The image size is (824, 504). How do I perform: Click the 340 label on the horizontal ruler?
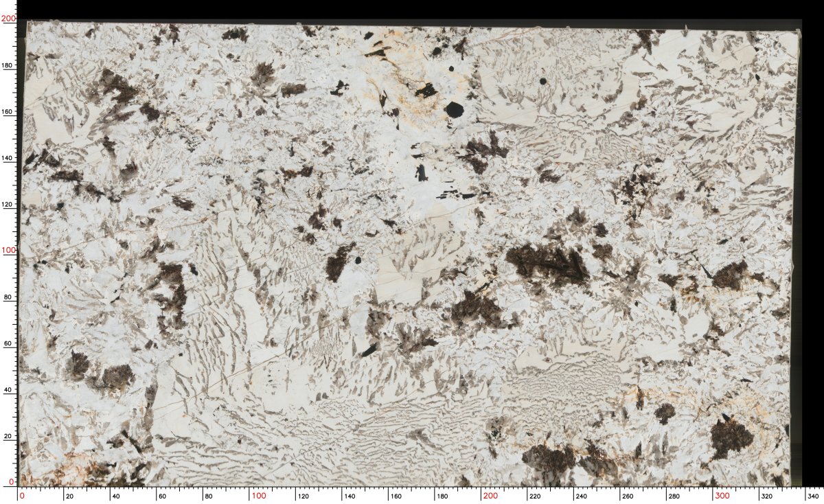click(814, 496)
